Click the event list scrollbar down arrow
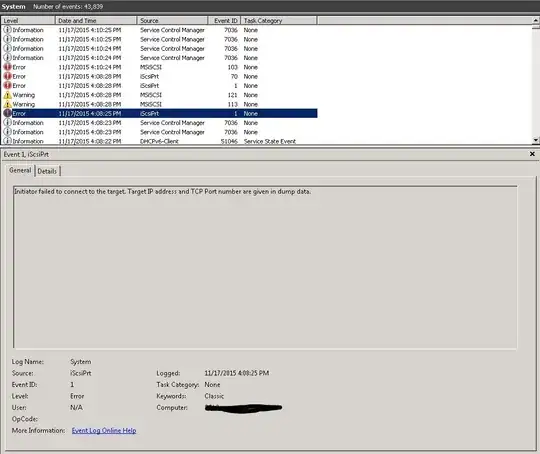 click(536, 140)
